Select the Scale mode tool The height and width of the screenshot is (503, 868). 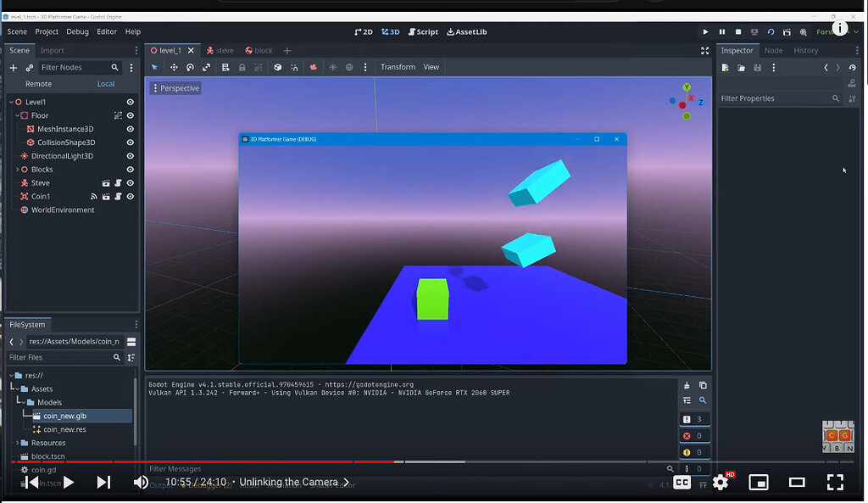coord(206,67)
